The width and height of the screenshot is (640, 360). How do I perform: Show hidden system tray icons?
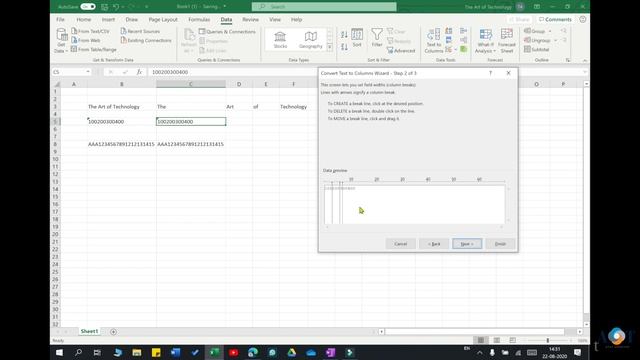[x=480, y=352]
